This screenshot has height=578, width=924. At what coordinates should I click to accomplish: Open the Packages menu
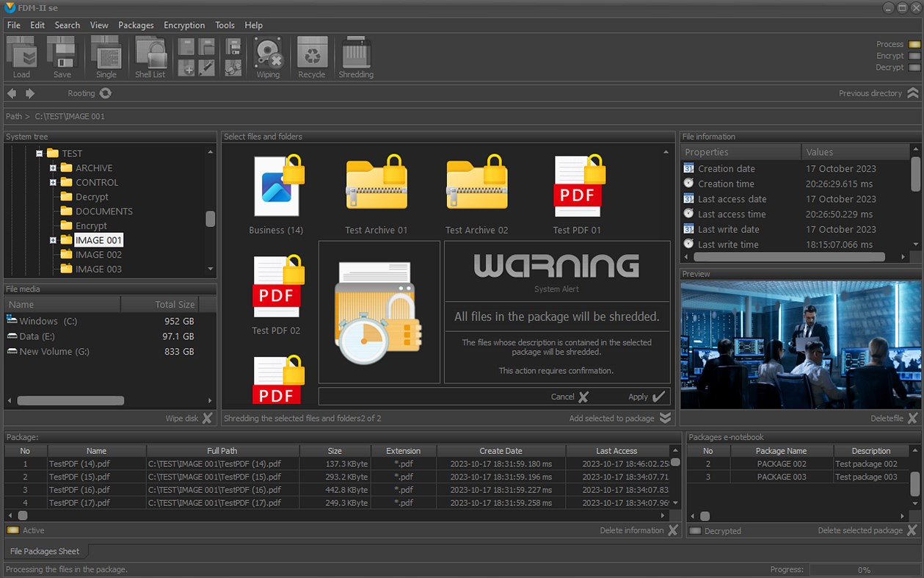(136, 25)
